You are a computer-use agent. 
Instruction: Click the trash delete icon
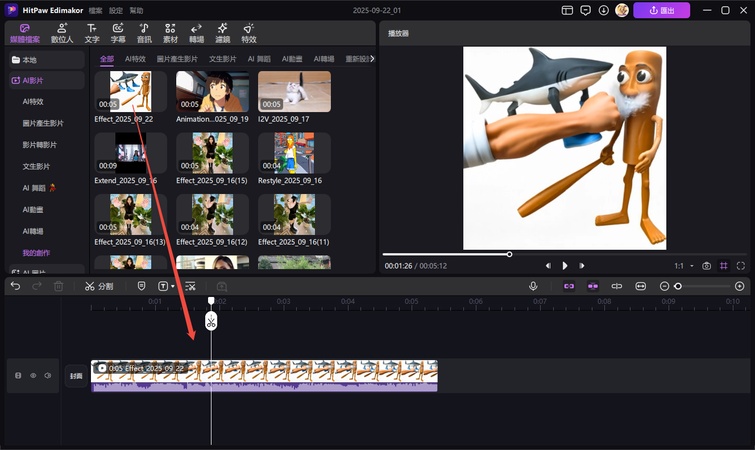58,286
